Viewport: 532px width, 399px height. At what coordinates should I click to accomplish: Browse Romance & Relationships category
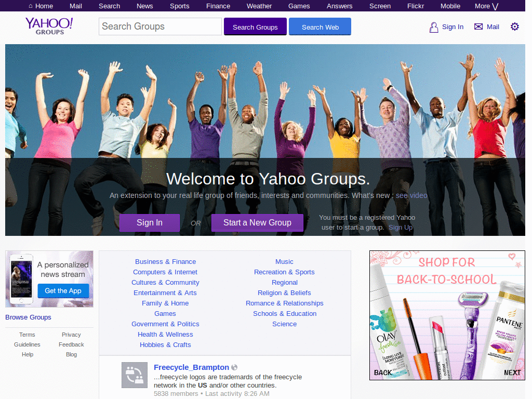tap(284, 303)
